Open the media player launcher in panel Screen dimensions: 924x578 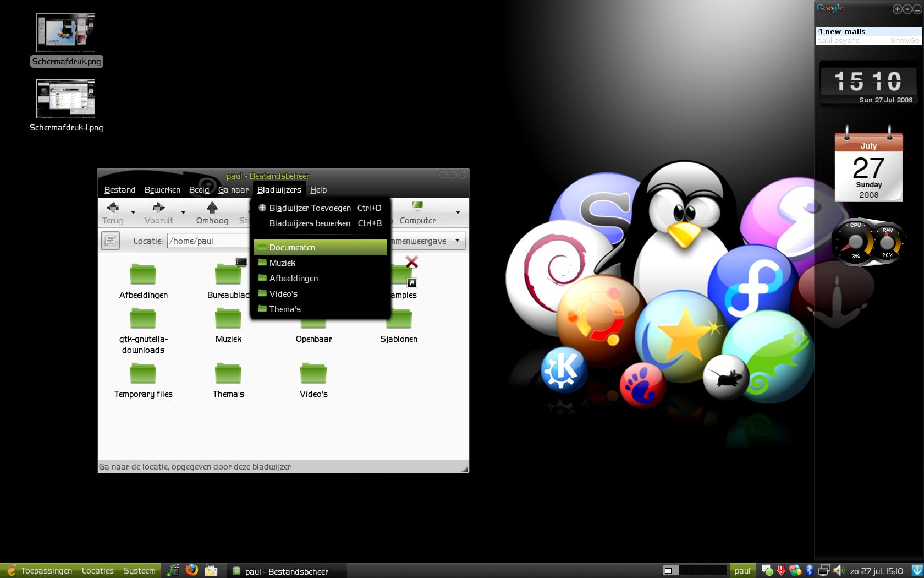tap(173, 570)
